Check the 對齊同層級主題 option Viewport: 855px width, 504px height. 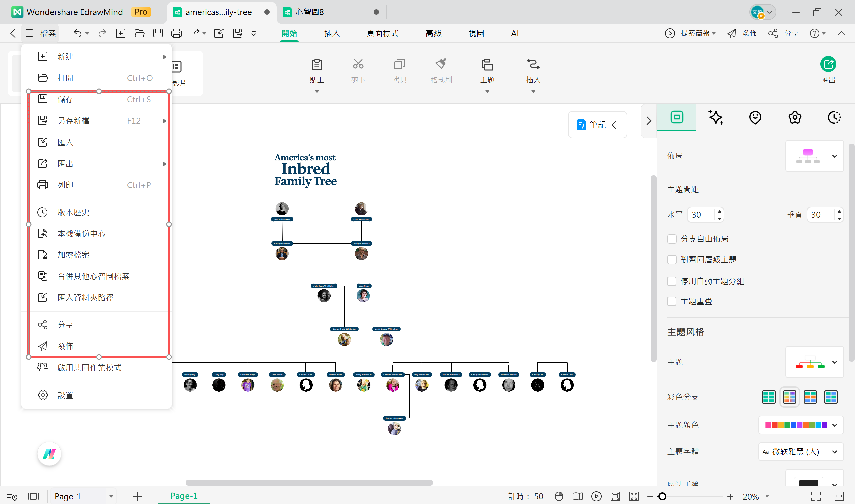pos(672,260)
